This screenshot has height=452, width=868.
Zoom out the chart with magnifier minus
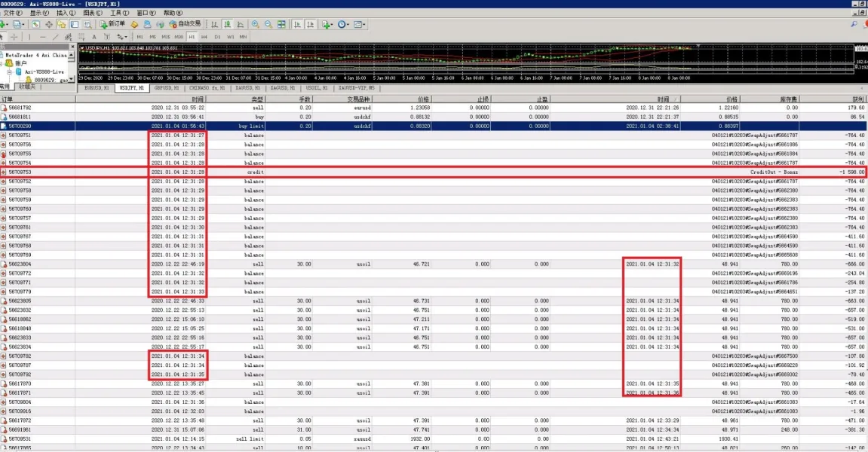pyautogui.click(x=268, y=24)
